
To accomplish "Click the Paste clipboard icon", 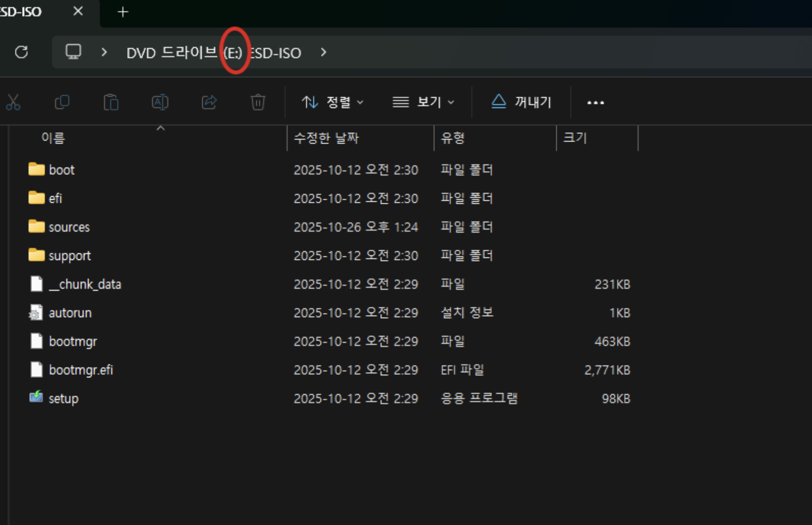I will click(x=111, y=102).
